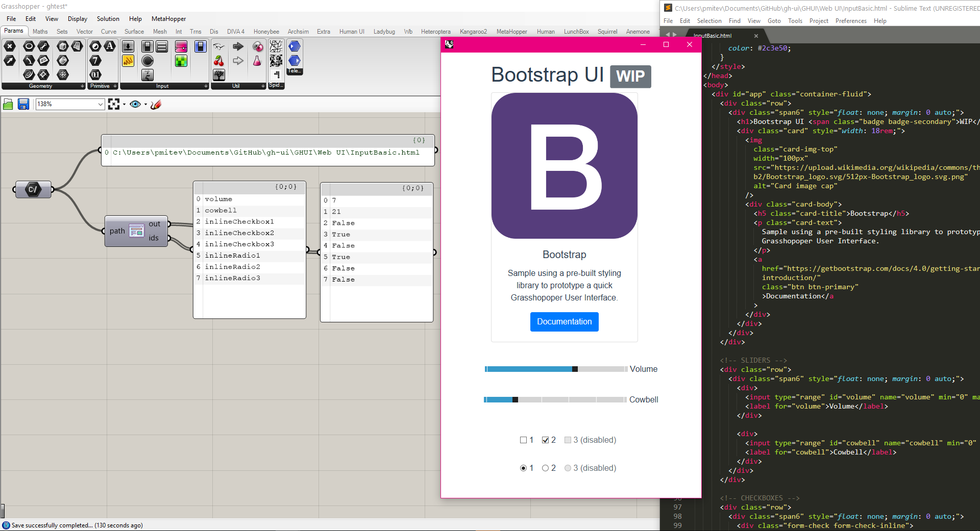This screenshot has width=980, height=531.
Task: Click on the Cowbell range slider
Action: (x=555, y=399)
